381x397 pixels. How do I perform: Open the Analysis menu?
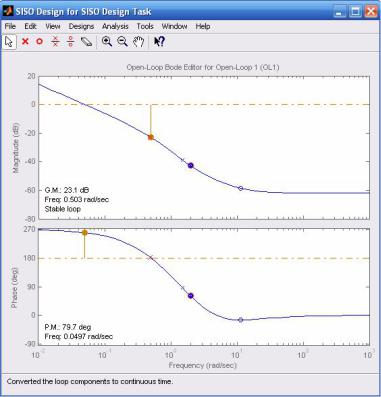pos(115,26)
